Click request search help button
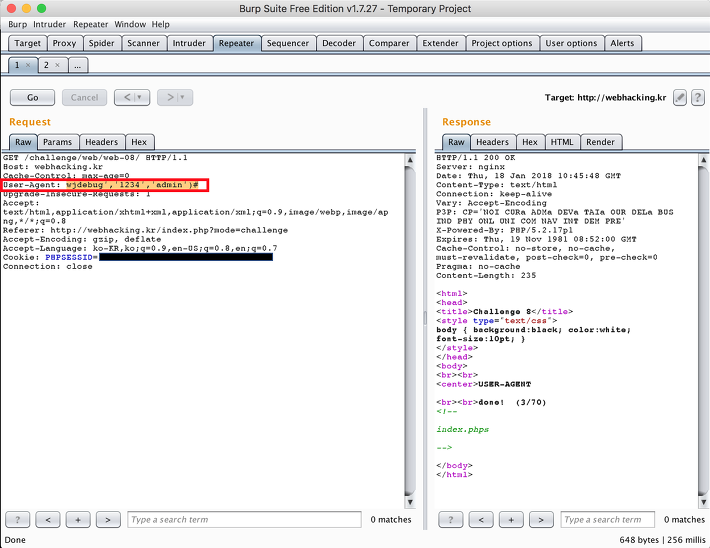The height and width of the screenshot is (548, 710). 18,519
